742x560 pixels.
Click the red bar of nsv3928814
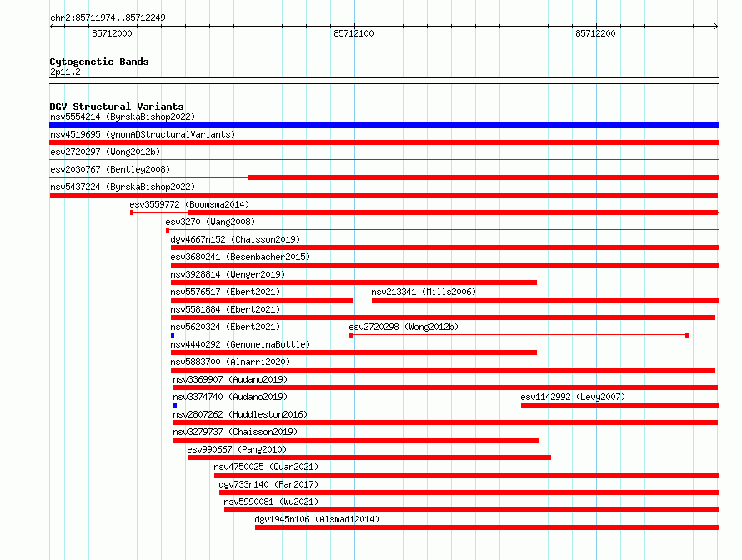[354, 282]
